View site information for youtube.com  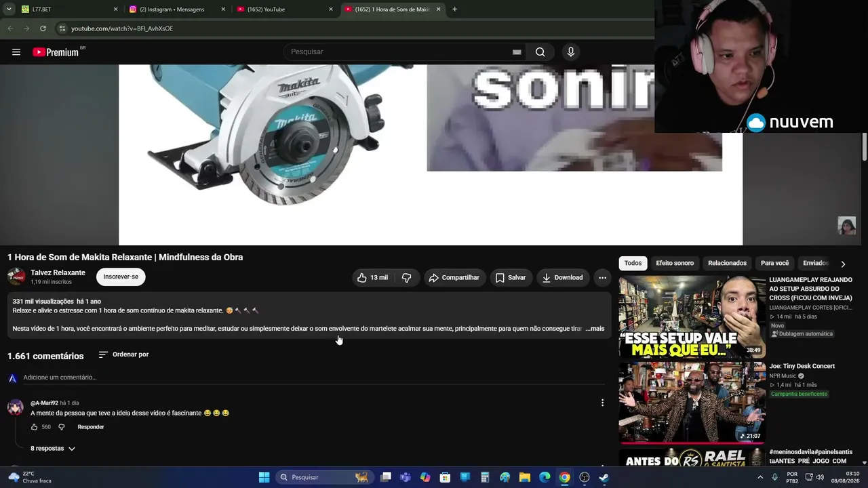click(x=62, y=28)
